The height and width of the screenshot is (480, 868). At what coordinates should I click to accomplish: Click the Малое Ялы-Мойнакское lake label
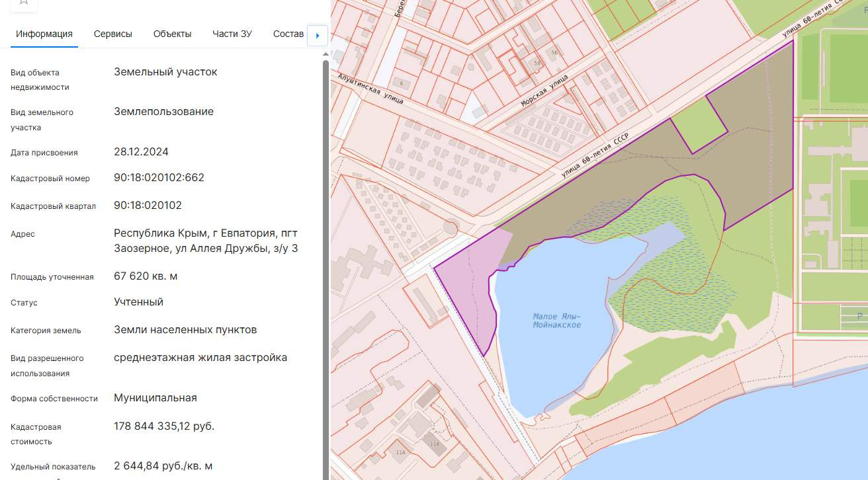(x=557, y=320)
